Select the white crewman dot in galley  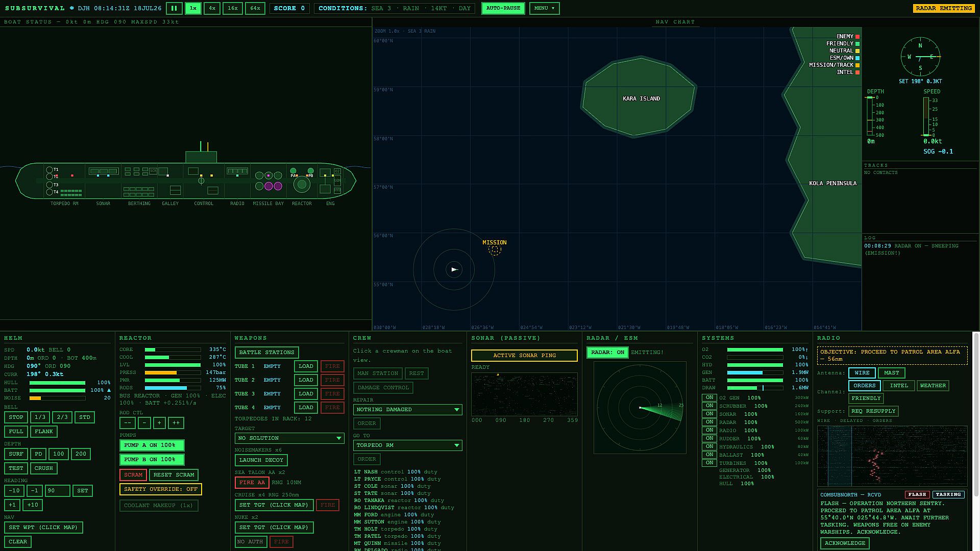(x=168, y=176)
